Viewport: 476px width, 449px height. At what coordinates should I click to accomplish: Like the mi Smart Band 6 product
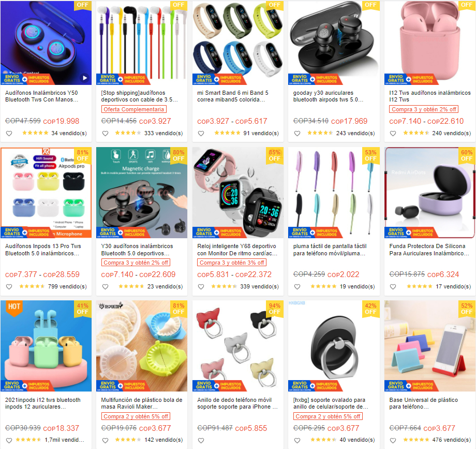tap(201, 134)
